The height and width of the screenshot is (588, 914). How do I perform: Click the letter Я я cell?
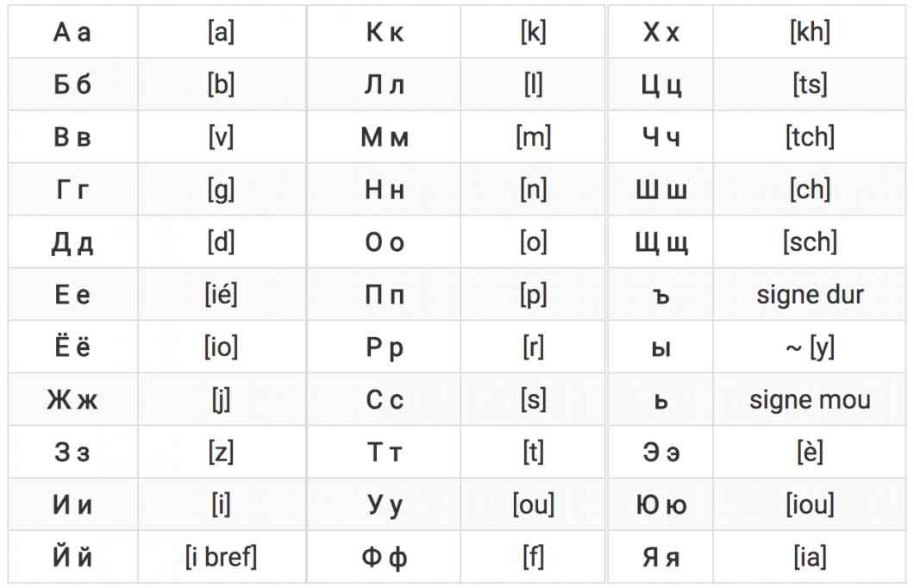click(x=661, y=557)
